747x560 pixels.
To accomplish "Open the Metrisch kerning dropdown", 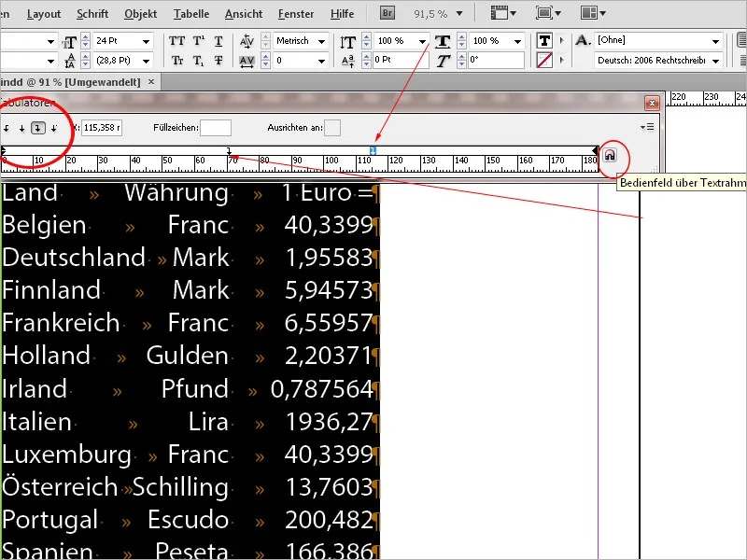I will click(x=319, y=40).
